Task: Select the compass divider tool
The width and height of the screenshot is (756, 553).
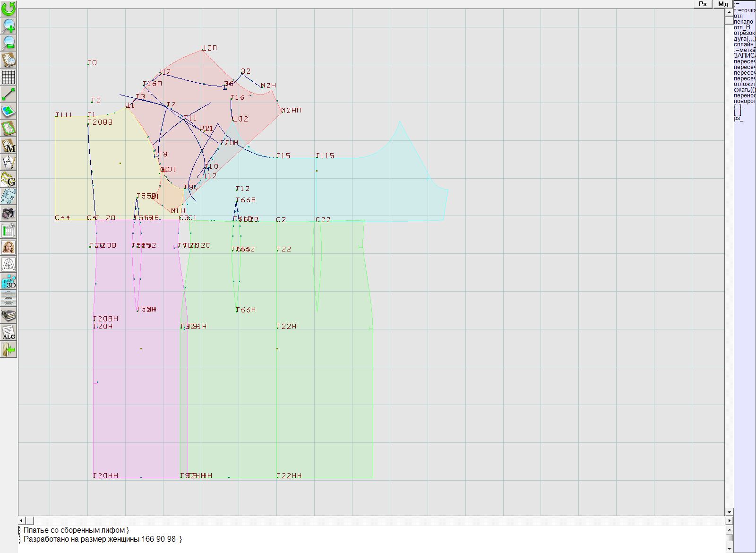Action: pyautogui.click(x=9, y=163)
